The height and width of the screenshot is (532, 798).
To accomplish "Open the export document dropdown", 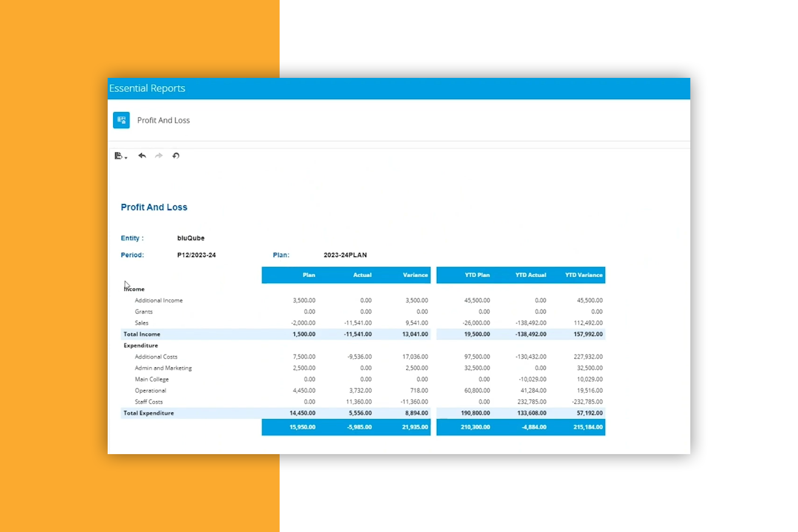I will (x=120, y=156).
